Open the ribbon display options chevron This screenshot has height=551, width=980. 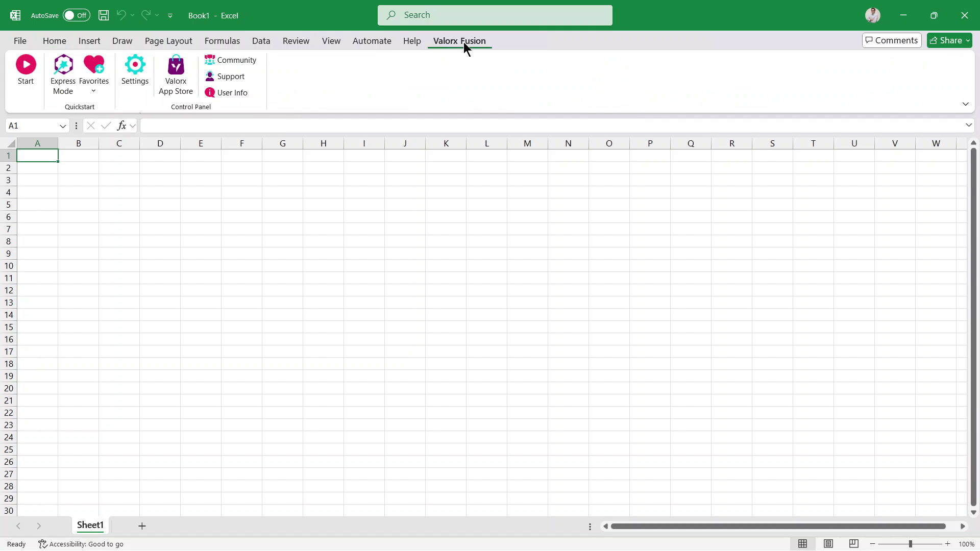pyautogui.click(x=966, y=104)
